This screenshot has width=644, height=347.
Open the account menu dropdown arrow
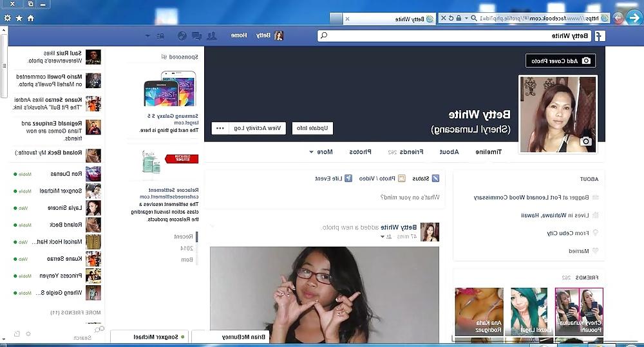click(x=148, y=35)
